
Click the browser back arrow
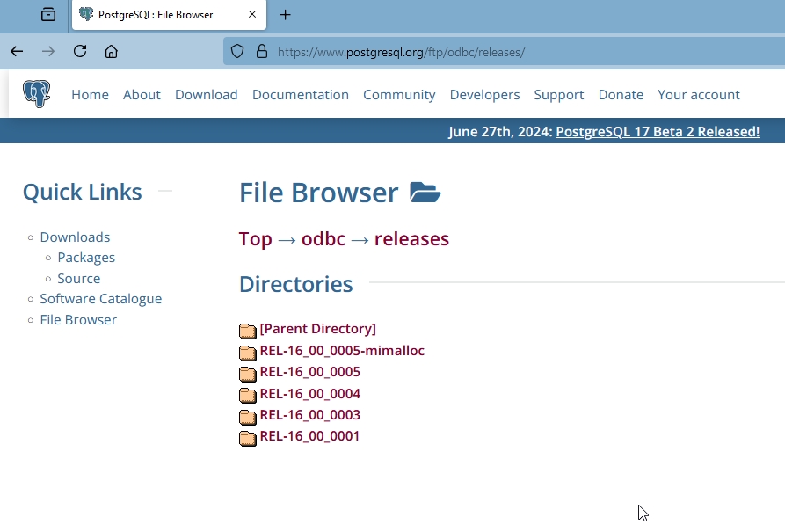17,52
